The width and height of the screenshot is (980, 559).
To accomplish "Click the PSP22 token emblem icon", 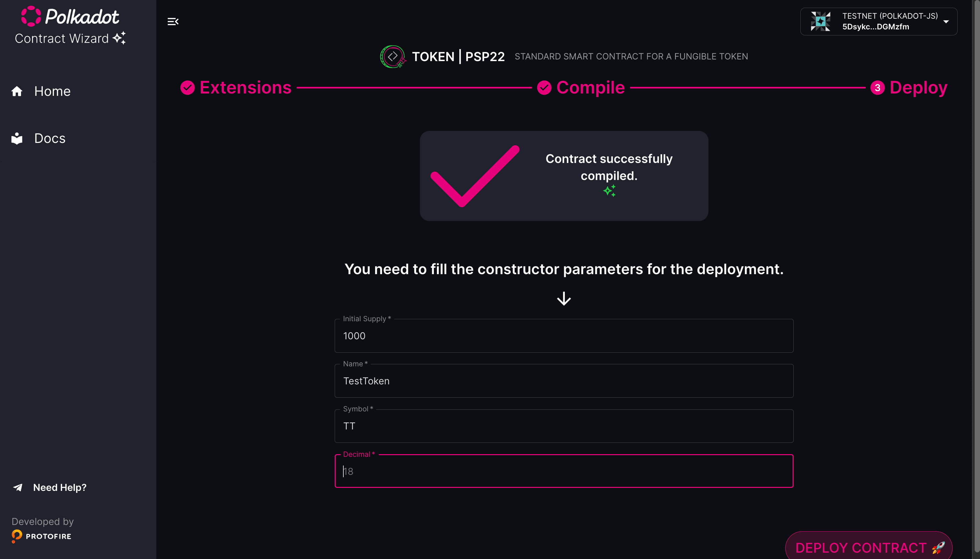I will pos(392,56).
